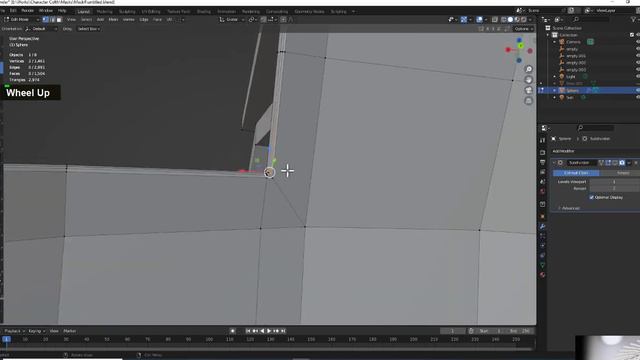The image size is (640, 360).
Task: Open the View Layer properties tab icon
Action: pos(542,172)
